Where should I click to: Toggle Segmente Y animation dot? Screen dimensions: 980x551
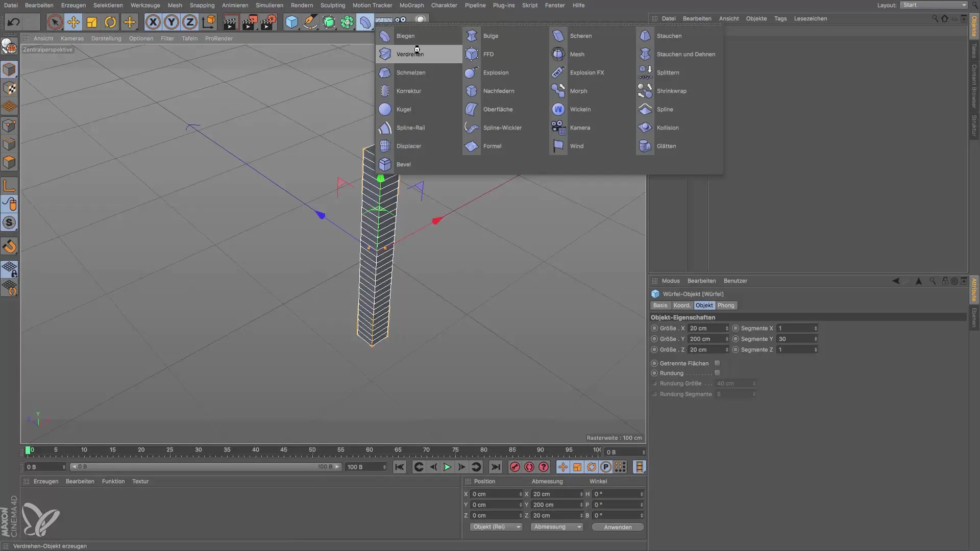(736, 339)
